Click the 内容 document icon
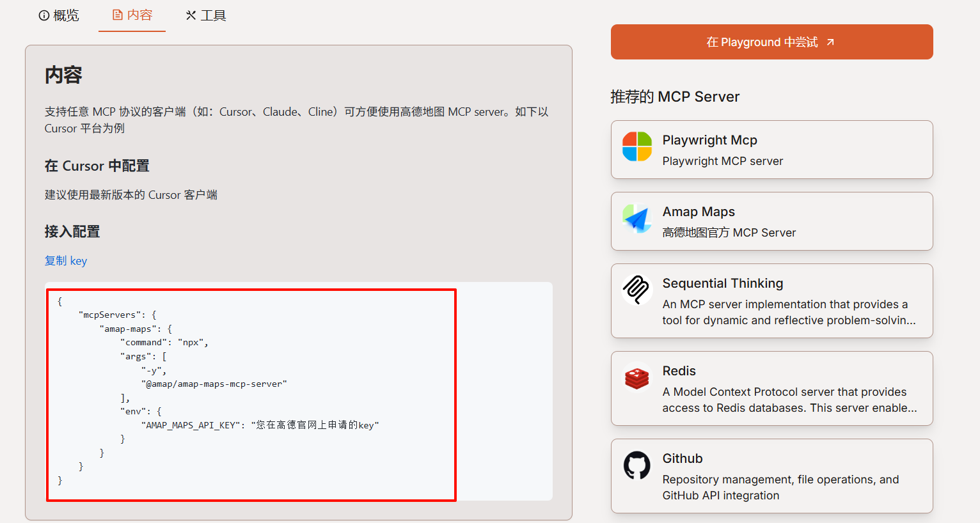The height and width of the screenshot is (523, 980). pos(118,15)
